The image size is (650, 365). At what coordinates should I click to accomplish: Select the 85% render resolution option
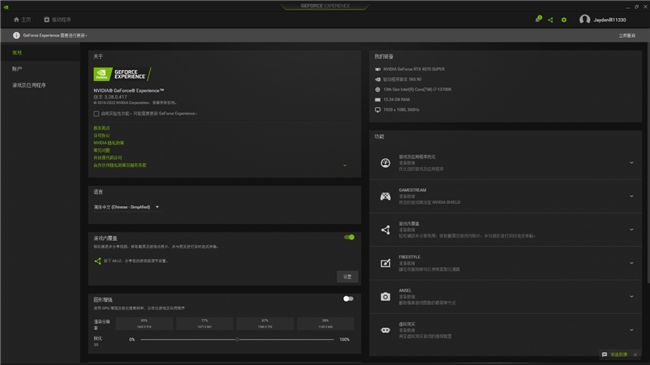[144, 324]
